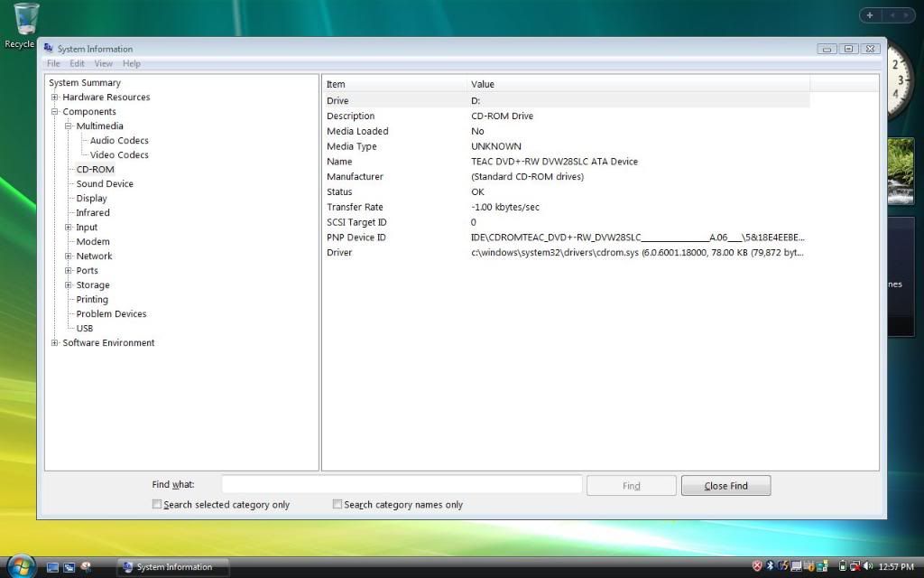The image size is (924, 578).
Task: Click the red security shield tray icon
Action: click(757, 566)
